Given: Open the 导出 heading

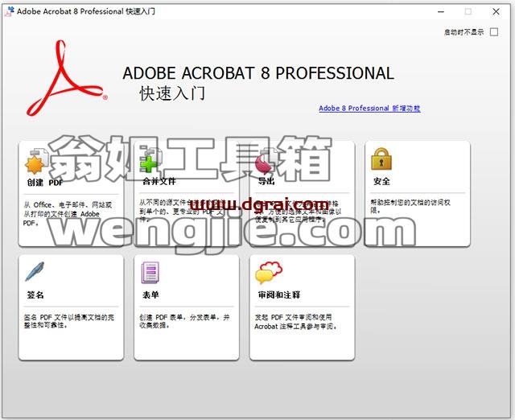Looking at the screenshot, I should click(x=266, y=181).
